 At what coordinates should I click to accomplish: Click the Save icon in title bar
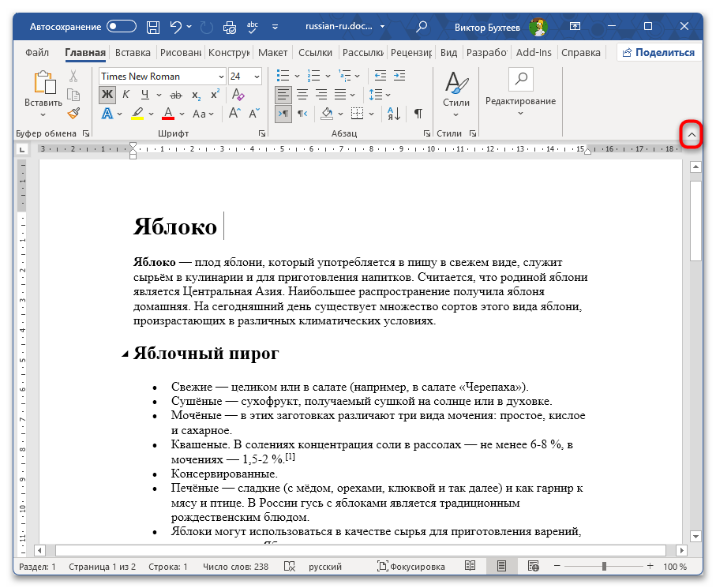[x=153, y=27]
